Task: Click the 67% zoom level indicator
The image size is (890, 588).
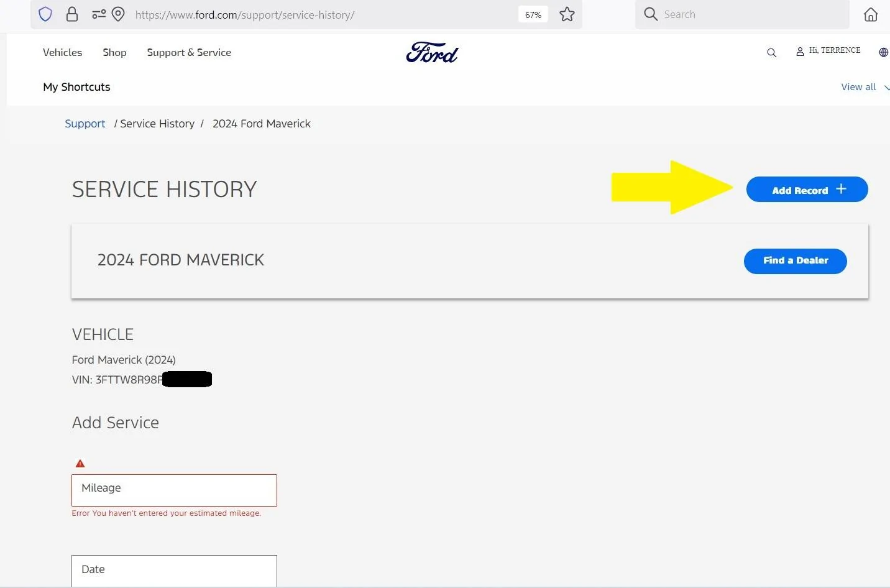Action: (533, 14)
